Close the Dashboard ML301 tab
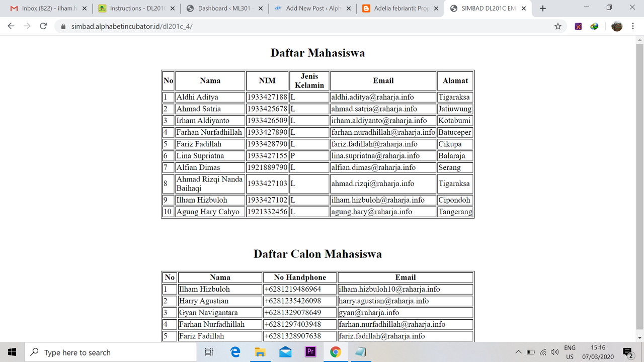The height and width of the screenshot is (362, 644). (260, 9)
